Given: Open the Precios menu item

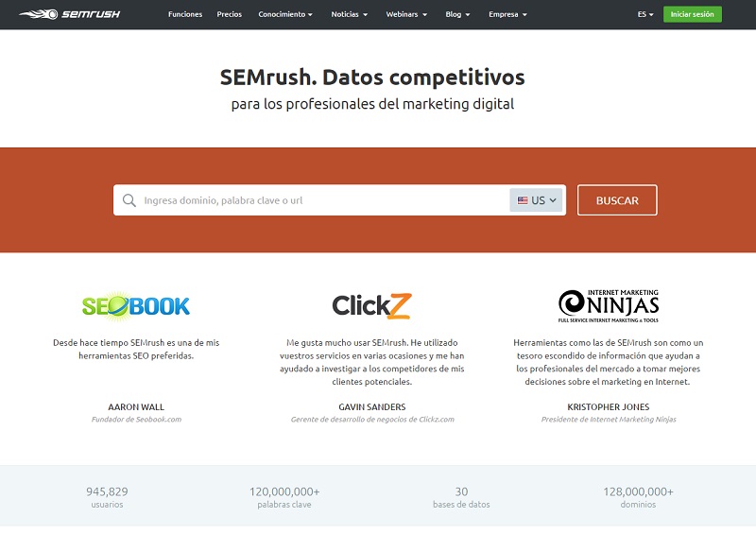Looking at the screenshot, I should [230, 15].
